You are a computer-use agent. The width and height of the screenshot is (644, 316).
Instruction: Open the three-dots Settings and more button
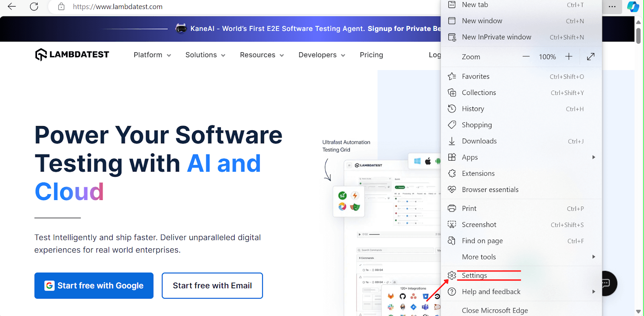[x=612, y=6]
